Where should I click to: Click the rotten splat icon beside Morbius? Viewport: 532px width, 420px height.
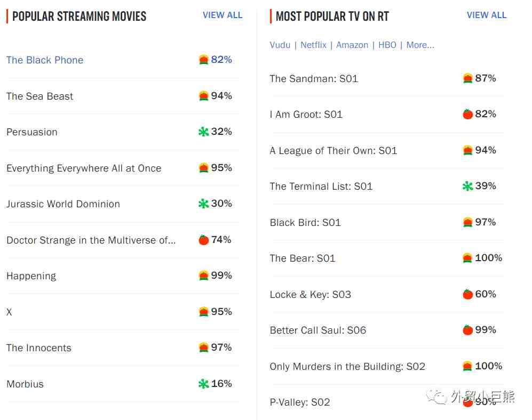point(203,384)
